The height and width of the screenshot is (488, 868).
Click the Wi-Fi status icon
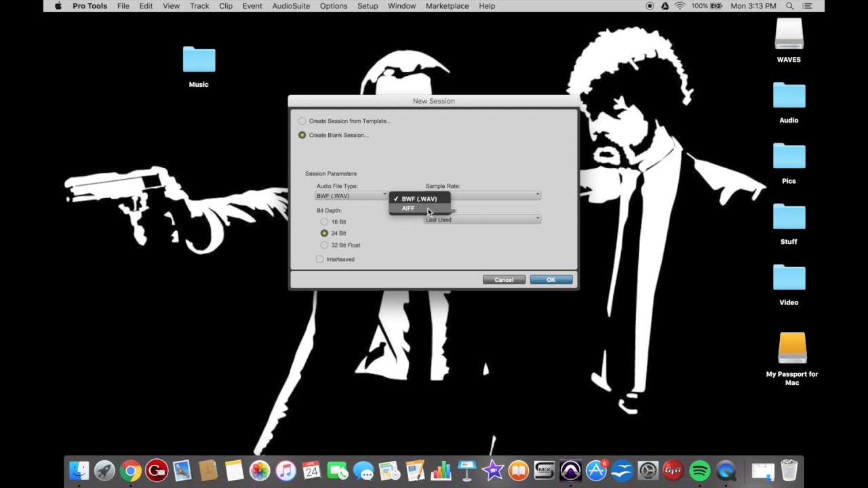click(x=679, y=6)
